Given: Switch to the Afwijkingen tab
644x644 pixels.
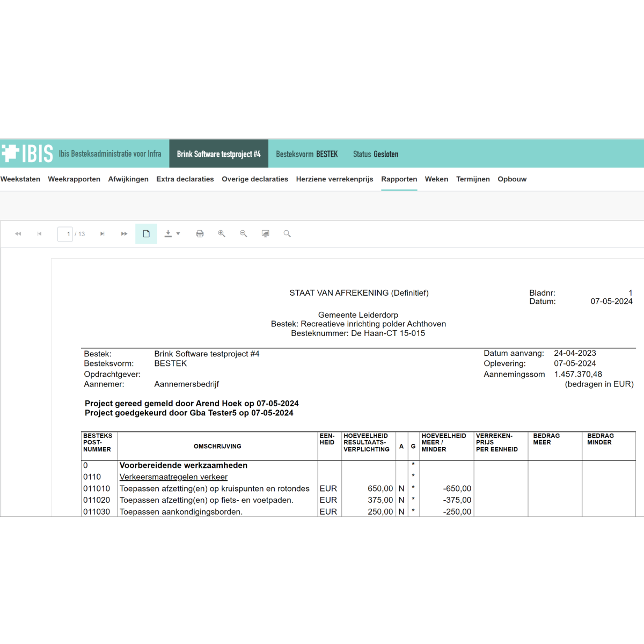Looking at the screenshot, I should point(128,179).
